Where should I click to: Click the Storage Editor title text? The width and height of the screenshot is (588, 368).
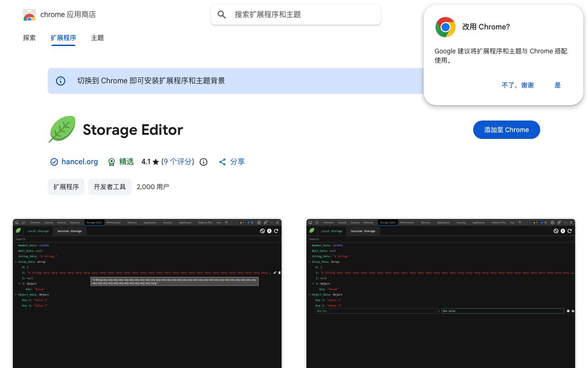133,130
